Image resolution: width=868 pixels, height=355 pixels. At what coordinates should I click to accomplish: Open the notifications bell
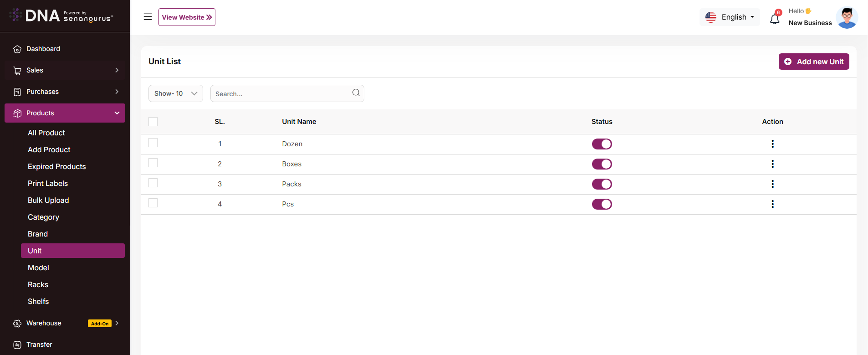point(774,19)
